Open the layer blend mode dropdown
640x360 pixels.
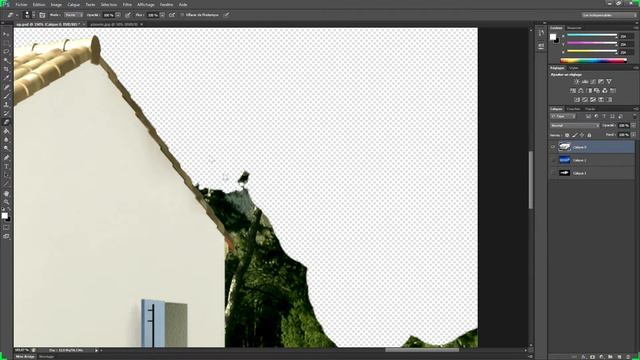click(575, 126)
